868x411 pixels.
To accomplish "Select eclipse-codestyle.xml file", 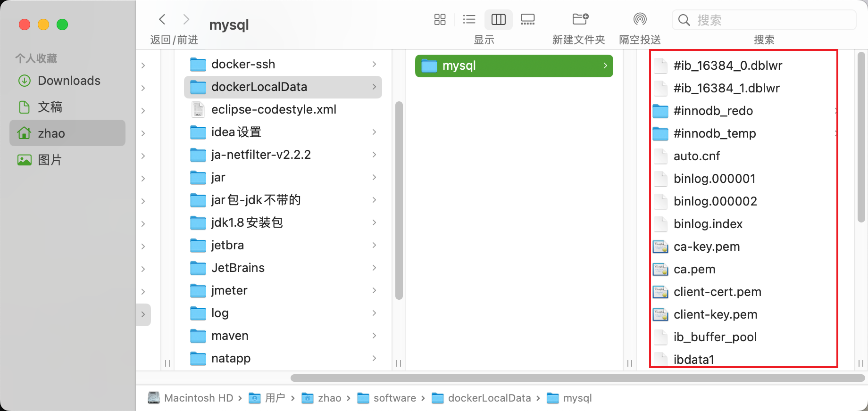I will [283, 109].
